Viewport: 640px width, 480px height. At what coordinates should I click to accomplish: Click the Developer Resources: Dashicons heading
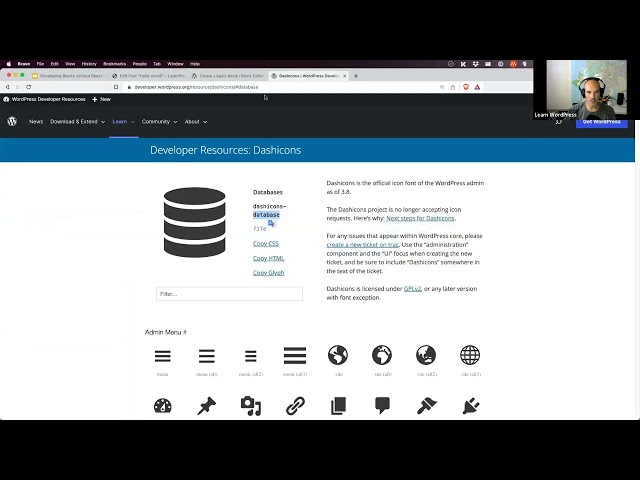(x=225, y=150)
